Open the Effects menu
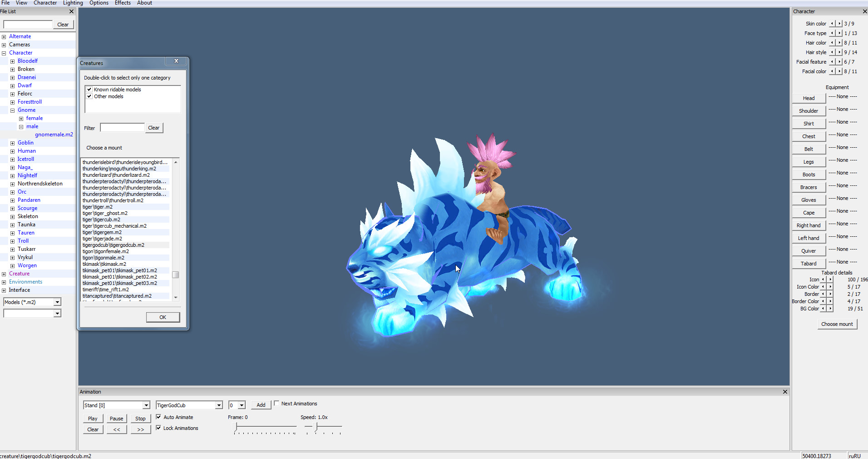The height and width of the screenshot is (459, 868). tap(123, 3)
